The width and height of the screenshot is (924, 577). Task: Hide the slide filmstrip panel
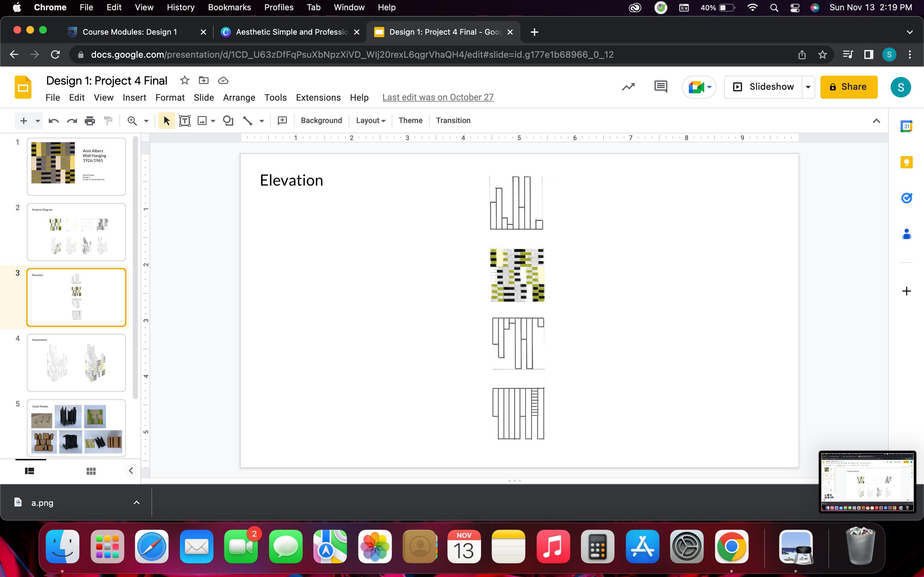[131, 471]
